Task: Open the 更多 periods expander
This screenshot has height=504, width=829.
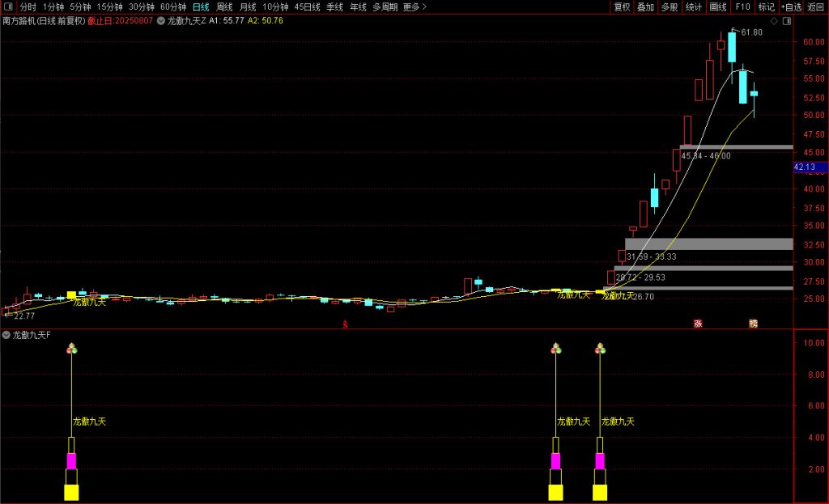Action: [x=414, y=7]
